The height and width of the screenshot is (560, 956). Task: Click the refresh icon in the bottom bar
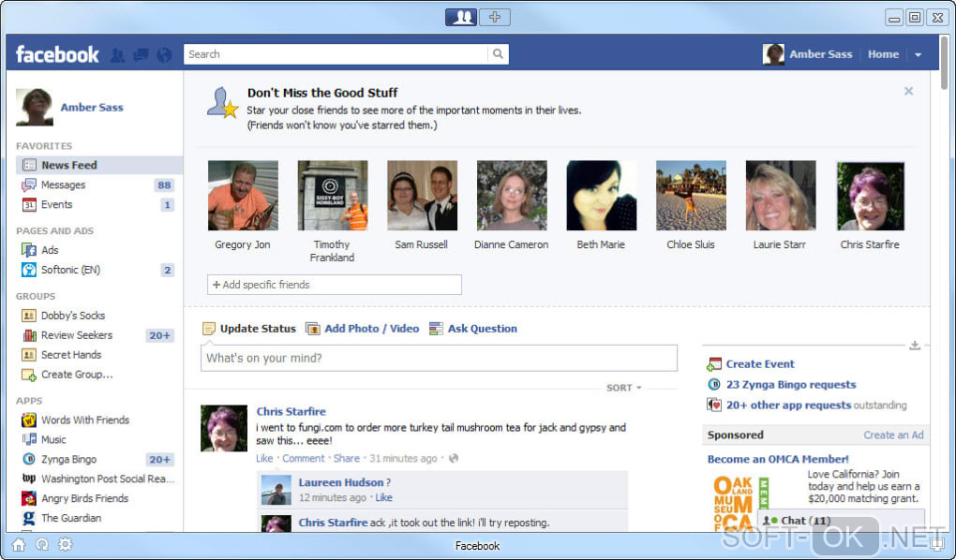(x=42, y=545)
